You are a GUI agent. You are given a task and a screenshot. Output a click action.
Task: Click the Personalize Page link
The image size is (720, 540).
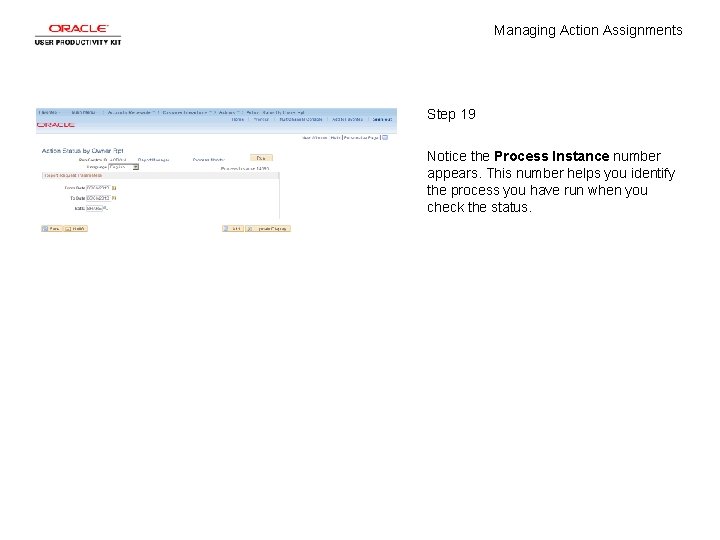coord(361,138)
